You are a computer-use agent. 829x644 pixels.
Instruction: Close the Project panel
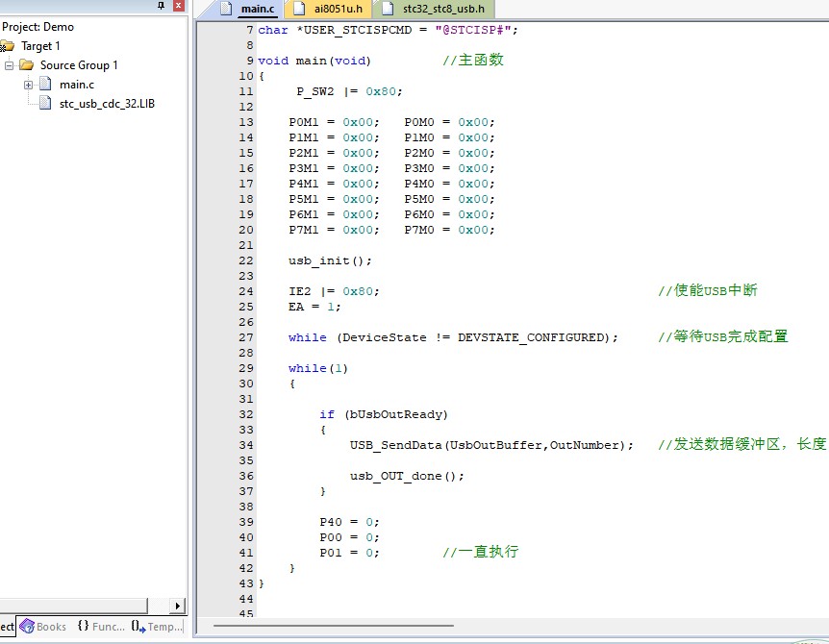(179, 5)
